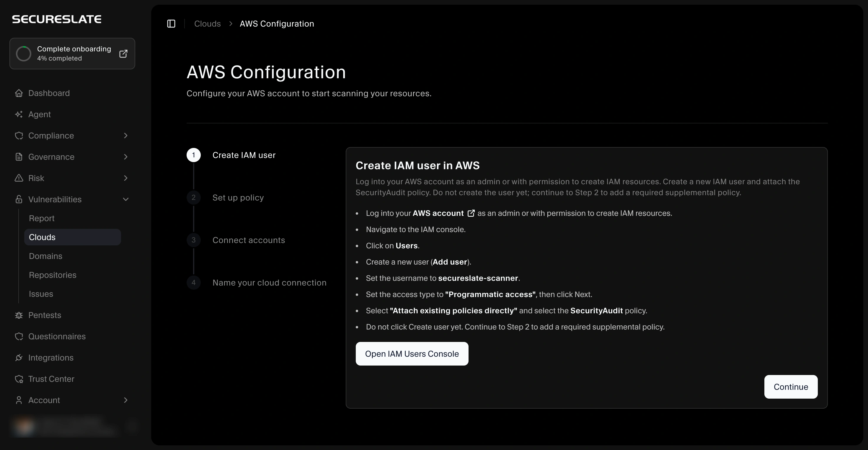Click "Attach existing policies directly" text
Image resolution: width=868 pixels, height=450 pixels.
point(453,310)
